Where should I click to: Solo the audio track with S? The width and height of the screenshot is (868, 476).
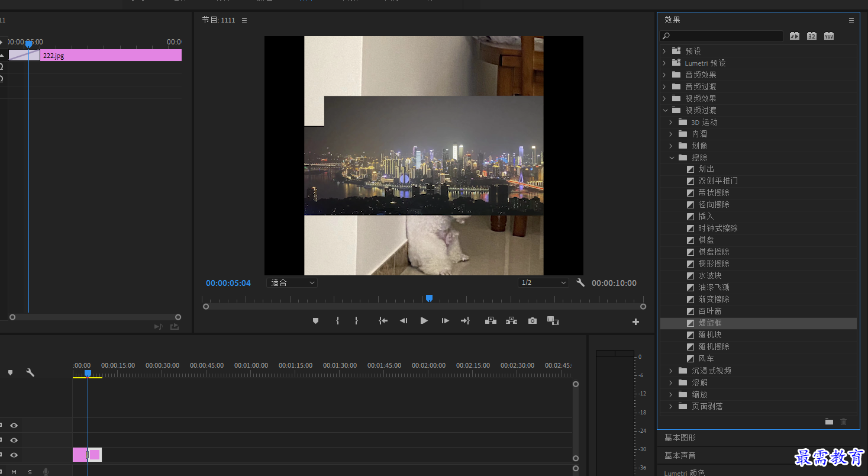coord(30,472)
